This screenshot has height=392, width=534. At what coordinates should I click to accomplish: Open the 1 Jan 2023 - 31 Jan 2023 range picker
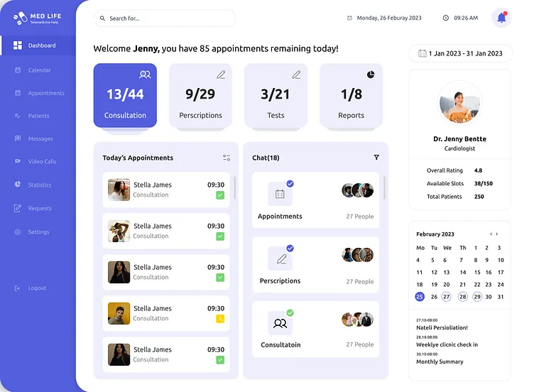[460, 53]
